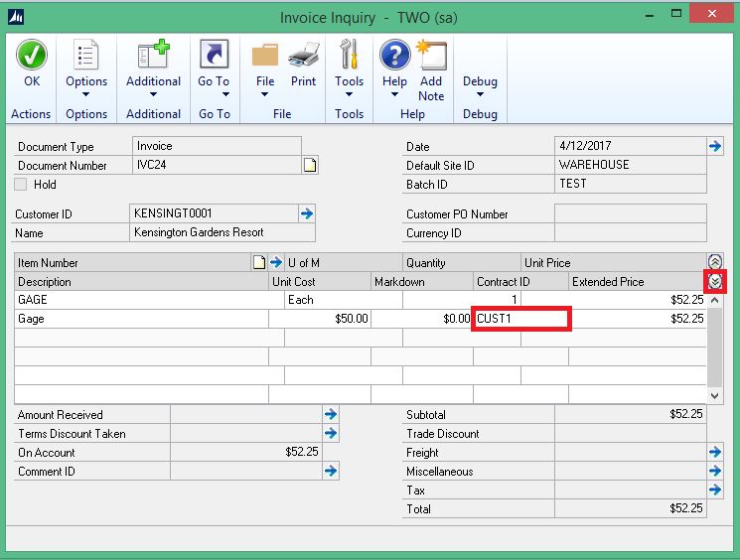Click the Name field Kensington Gardens Resort
Image resolution: width=740 pixels, height=560 pixels.
pos(222,232)
